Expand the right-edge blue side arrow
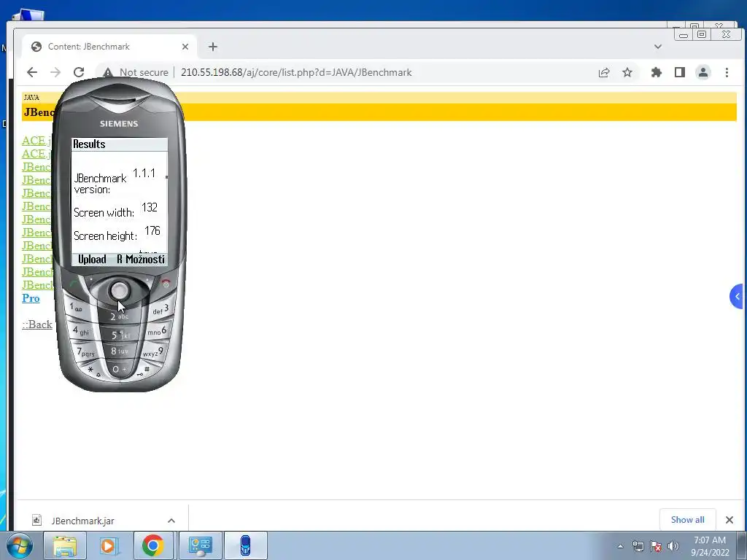Image resolution: width=747 pixels, height=560 pixels. [737, 296]
